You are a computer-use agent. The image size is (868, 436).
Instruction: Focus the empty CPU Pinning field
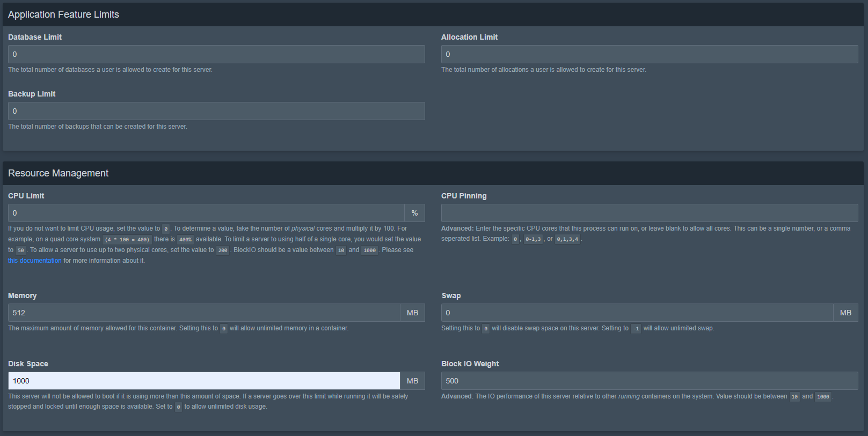coord(649,213)
